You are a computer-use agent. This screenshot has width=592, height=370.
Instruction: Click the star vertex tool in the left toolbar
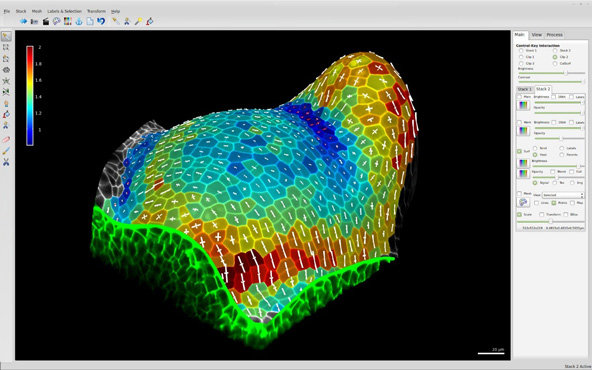click(x=6, y=81)
